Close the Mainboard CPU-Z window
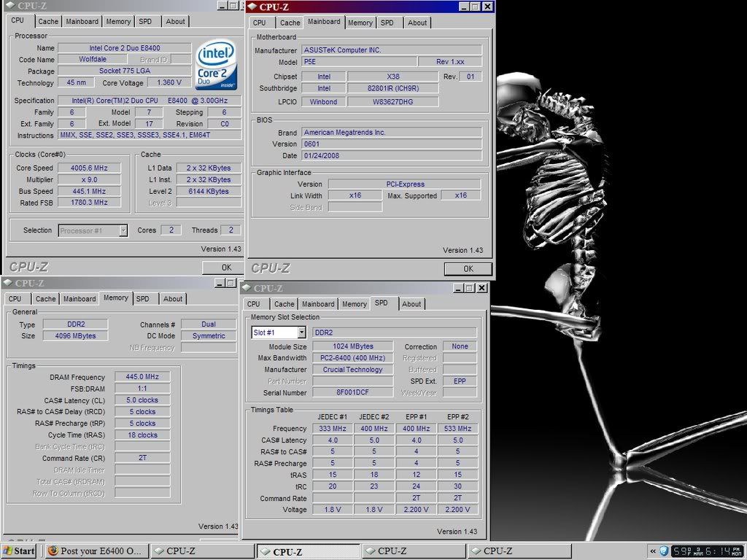Screen dimensions: 747x560 pos(487,7)
